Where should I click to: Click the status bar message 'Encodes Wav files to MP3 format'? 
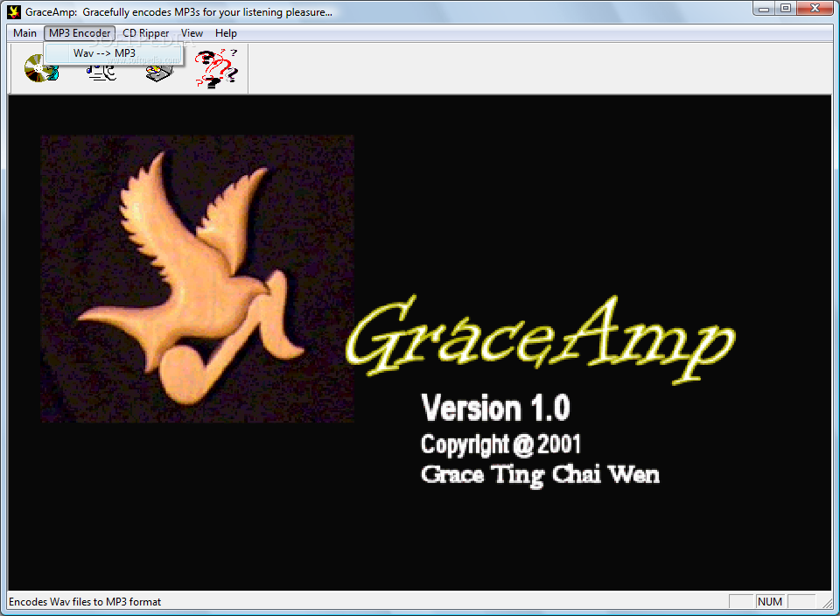(x=85, y=601)
